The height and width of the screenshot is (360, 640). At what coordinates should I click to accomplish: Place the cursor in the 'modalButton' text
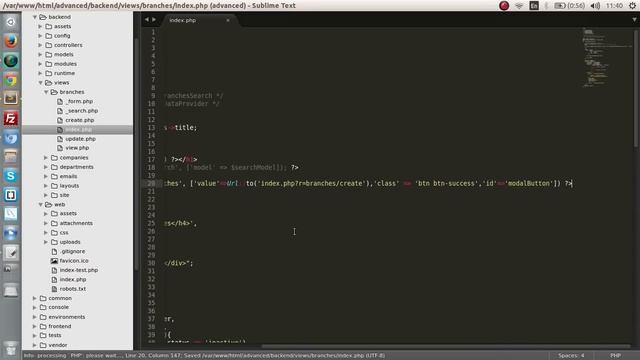(x=530, y=184)
